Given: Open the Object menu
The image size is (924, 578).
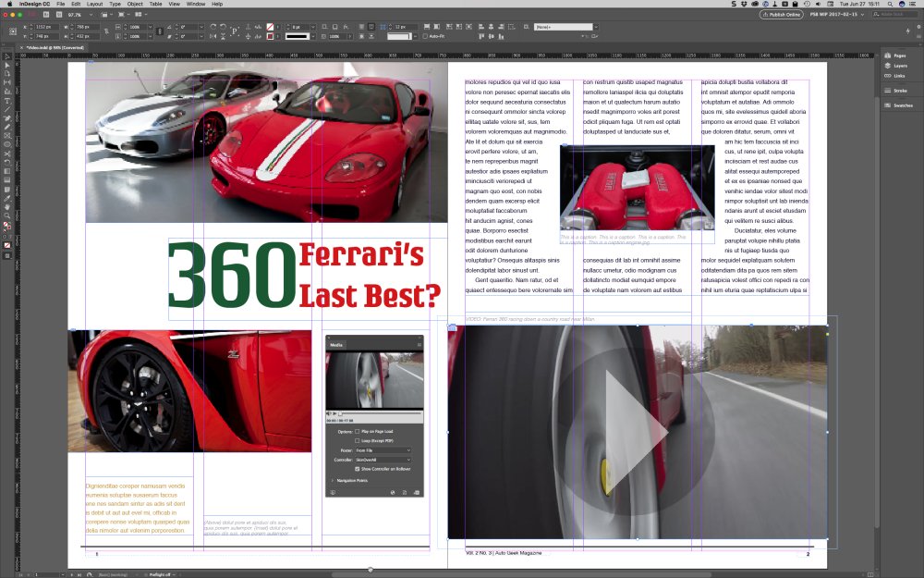Looking at the screenshot, I should pyautogui.click(x=135, y=4).
